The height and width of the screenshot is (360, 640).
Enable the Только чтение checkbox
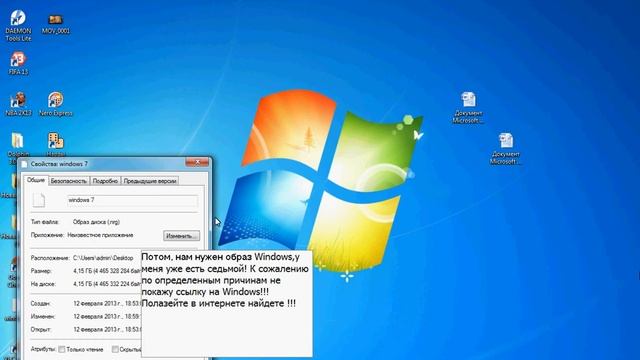tap(62, 349)
